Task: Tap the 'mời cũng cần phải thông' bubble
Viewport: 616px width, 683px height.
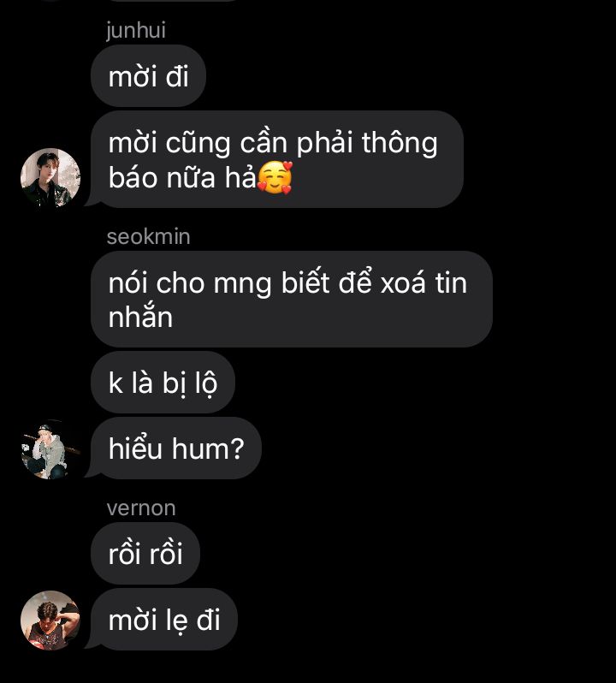Action: (277, 159)
